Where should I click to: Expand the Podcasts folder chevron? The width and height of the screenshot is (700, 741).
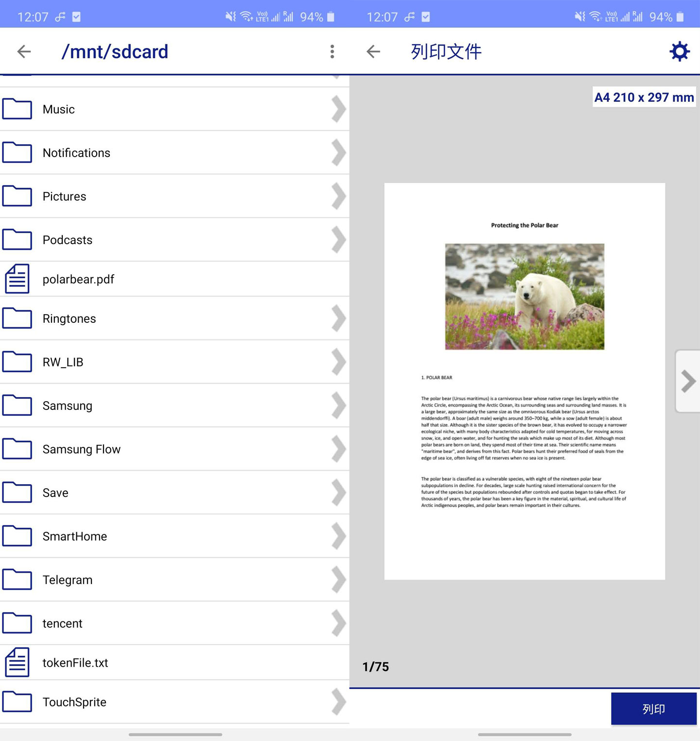point(338,239)
